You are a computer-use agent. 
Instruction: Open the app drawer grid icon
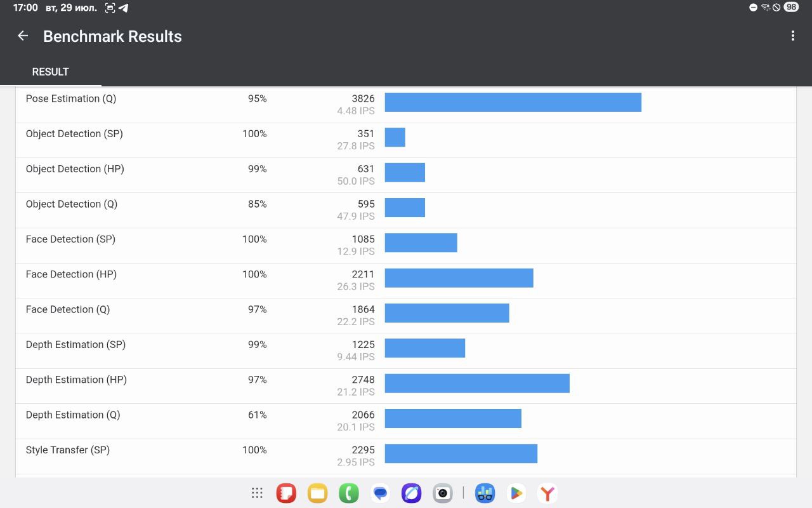(x=257, y=493)
